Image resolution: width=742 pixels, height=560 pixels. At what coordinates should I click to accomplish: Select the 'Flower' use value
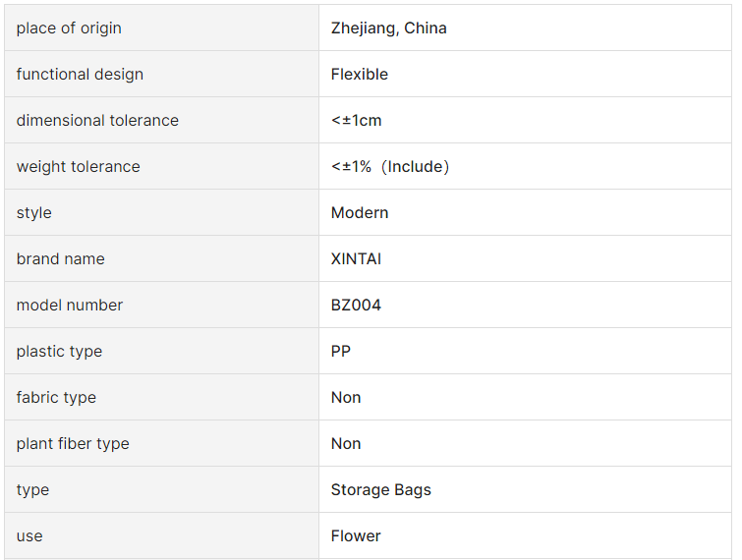click(x=356, y=536)
